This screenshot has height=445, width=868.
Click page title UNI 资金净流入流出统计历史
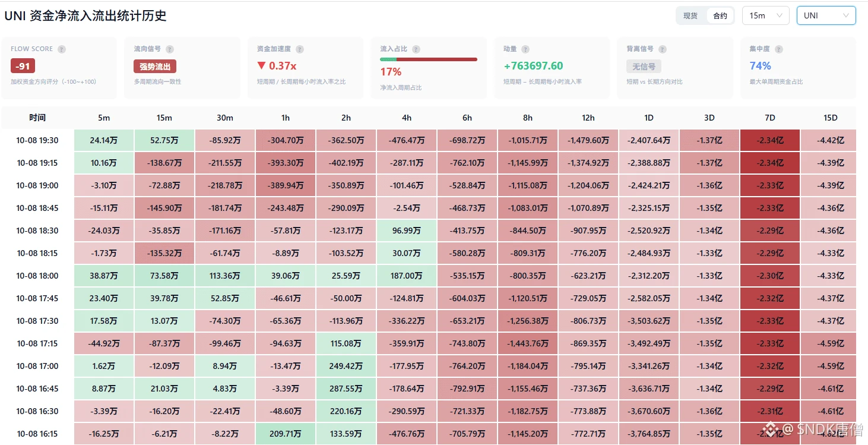(85, 16)
